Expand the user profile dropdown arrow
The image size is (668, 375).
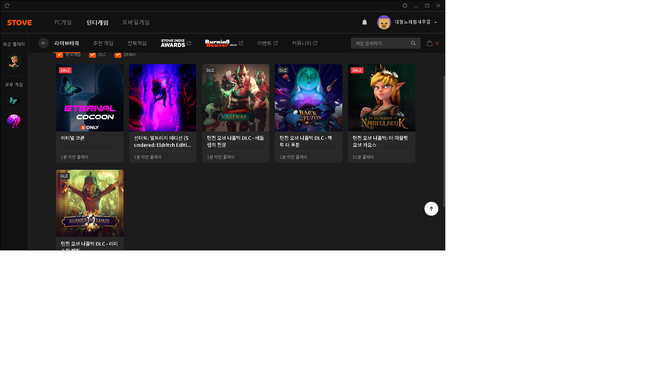tap(435, 22)
